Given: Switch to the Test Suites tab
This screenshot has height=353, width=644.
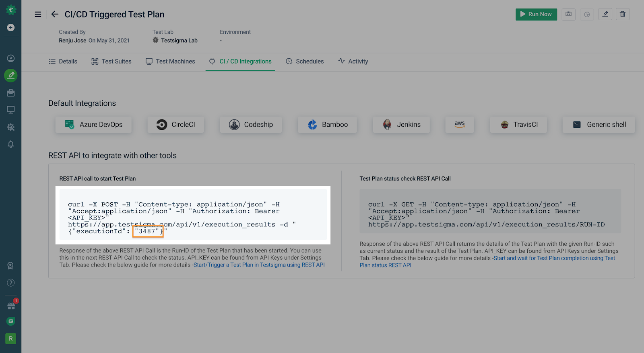Looking at the screenshot, I should coord(111,62).
